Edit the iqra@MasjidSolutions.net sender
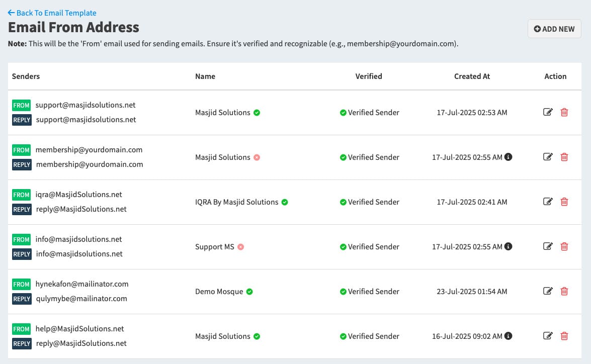 [548, 202]
